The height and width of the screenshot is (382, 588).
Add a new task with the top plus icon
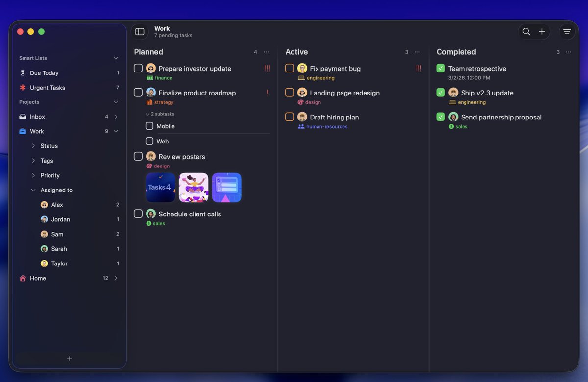542,32
